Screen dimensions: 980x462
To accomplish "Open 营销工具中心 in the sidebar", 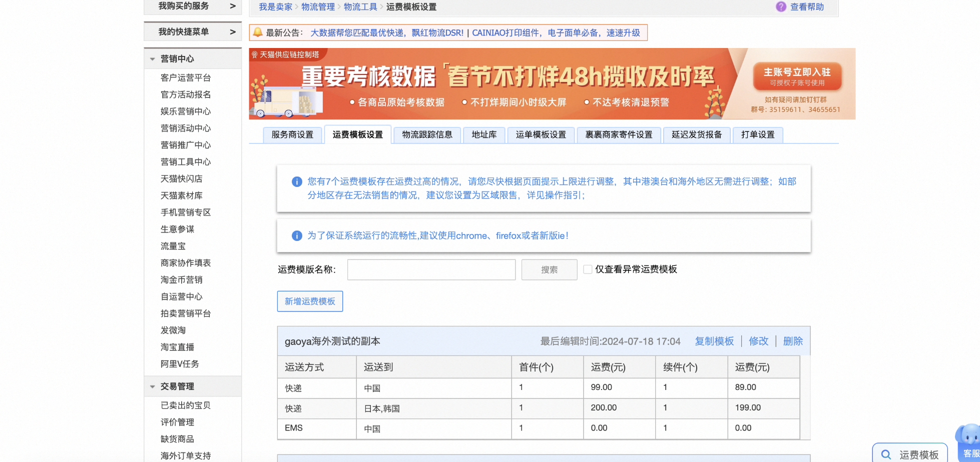I will (186, 162).
